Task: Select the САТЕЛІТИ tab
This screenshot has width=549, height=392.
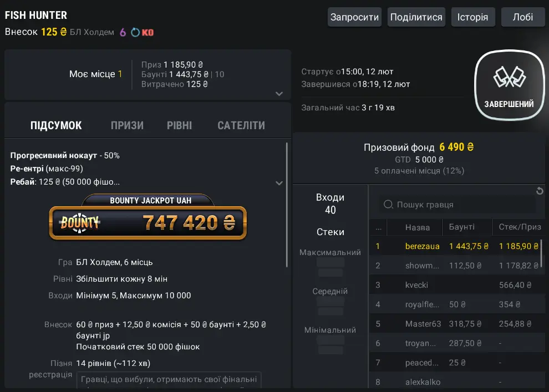Action: point(241,126)
